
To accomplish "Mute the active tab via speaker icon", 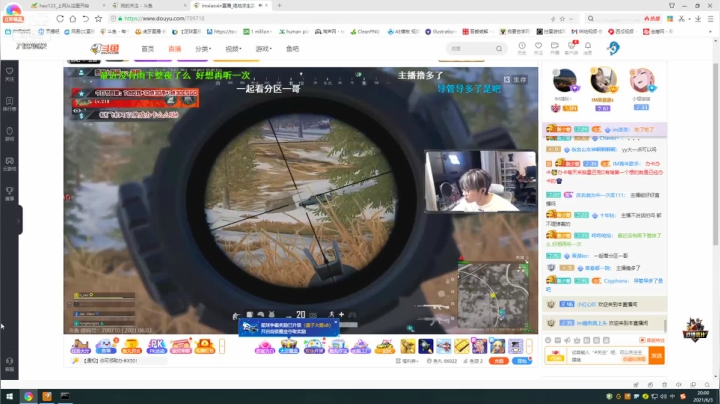I will 260,6.
